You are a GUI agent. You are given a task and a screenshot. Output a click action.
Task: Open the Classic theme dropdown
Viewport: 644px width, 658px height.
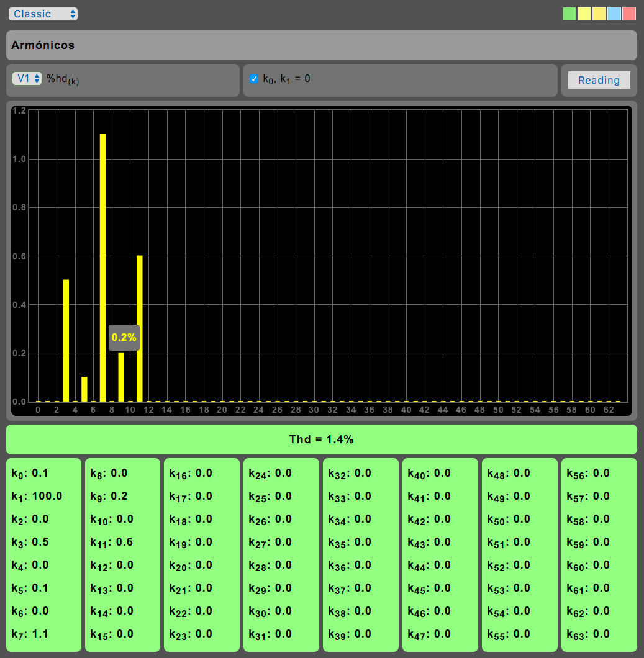pos(43,14)
